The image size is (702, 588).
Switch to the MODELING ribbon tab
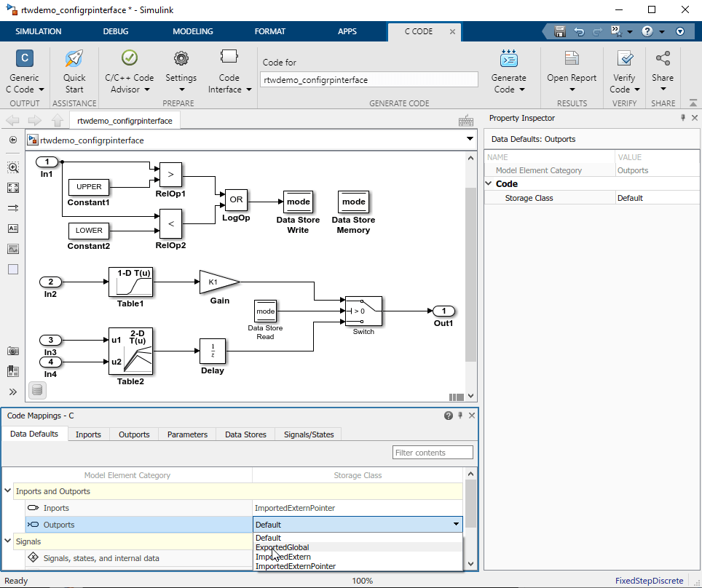[x=193, y=32]
